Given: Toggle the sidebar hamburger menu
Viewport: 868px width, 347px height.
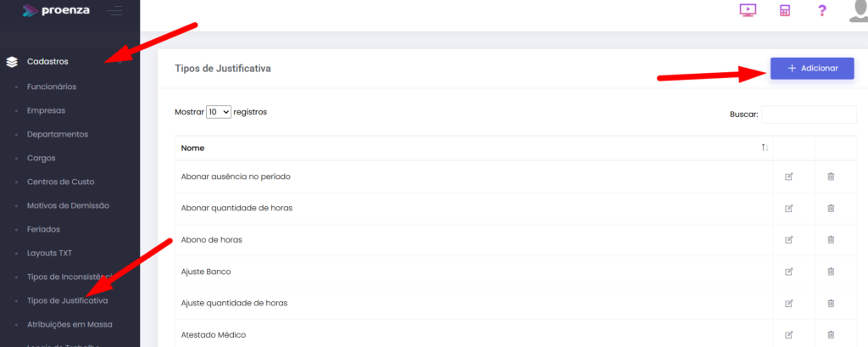Looking at the screenshot, I should [114, 11].
